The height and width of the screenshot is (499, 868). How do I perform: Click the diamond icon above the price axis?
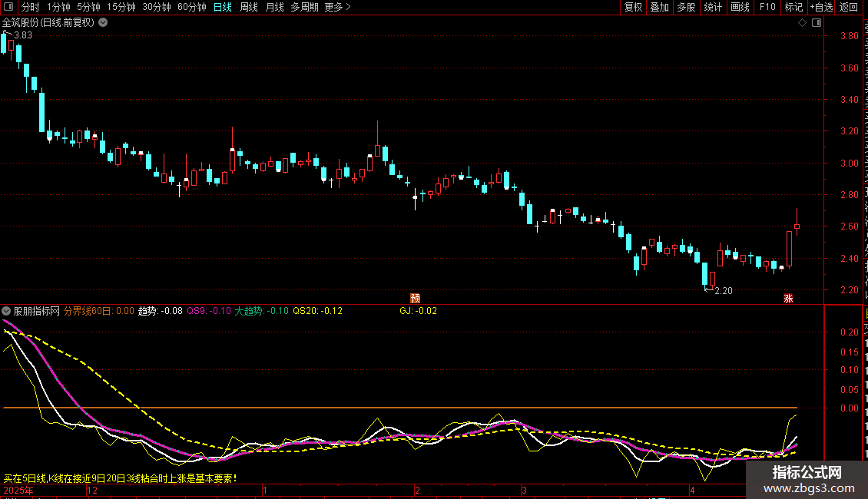coord(802,23)
